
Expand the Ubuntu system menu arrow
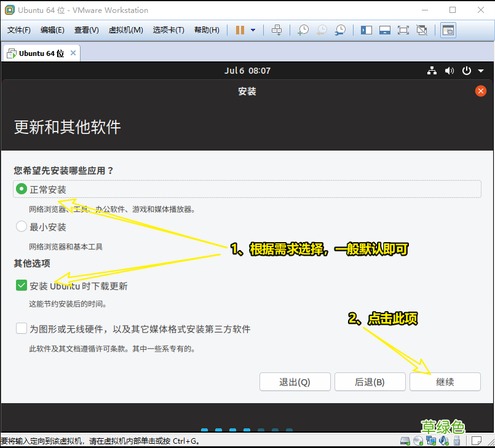(x=481, y=71)
